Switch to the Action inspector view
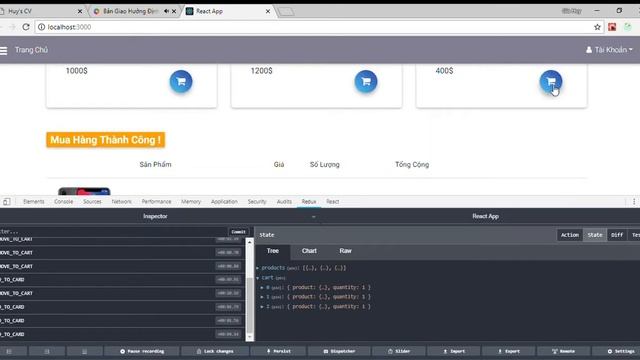640x360 pixels. (569, 235)
